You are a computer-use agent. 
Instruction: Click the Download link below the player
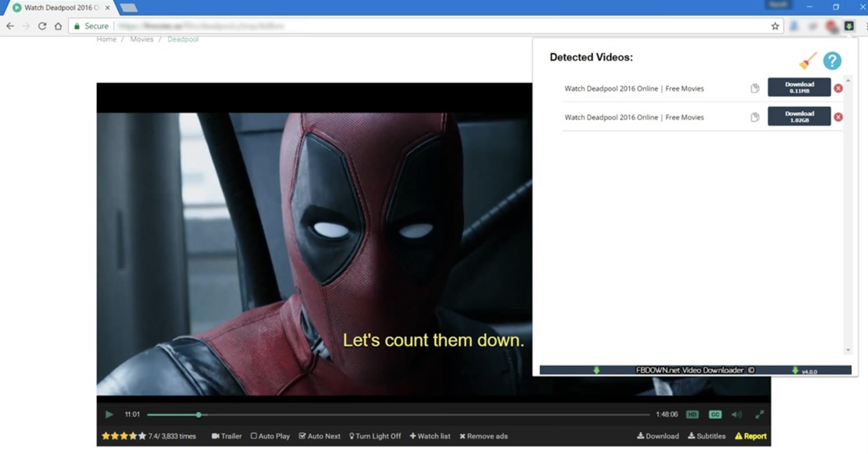(x=658, y=436)
